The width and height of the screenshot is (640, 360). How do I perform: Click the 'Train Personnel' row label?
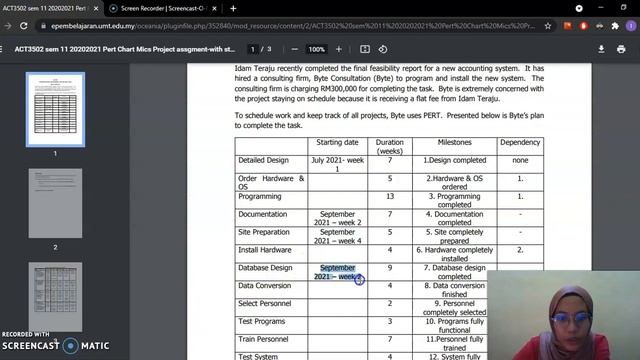click(x=263, y=339)
